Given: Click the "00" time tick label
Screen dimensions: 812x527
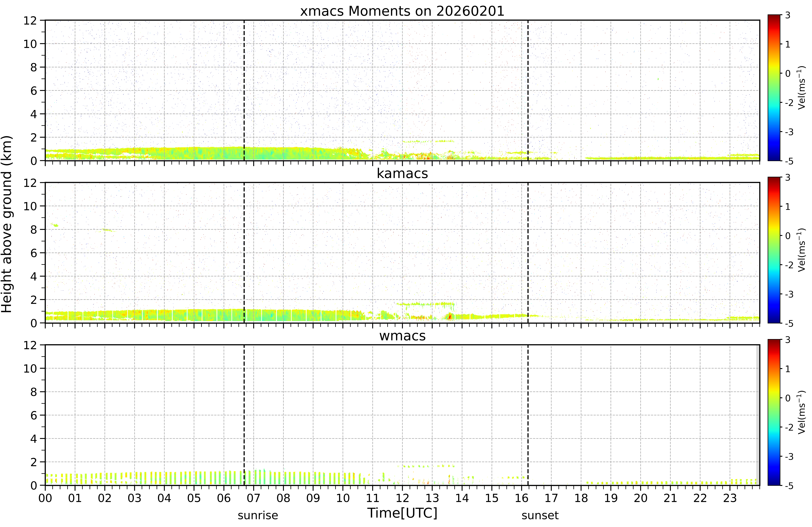Looking at the screenshot, I should (x=45, y=498).
